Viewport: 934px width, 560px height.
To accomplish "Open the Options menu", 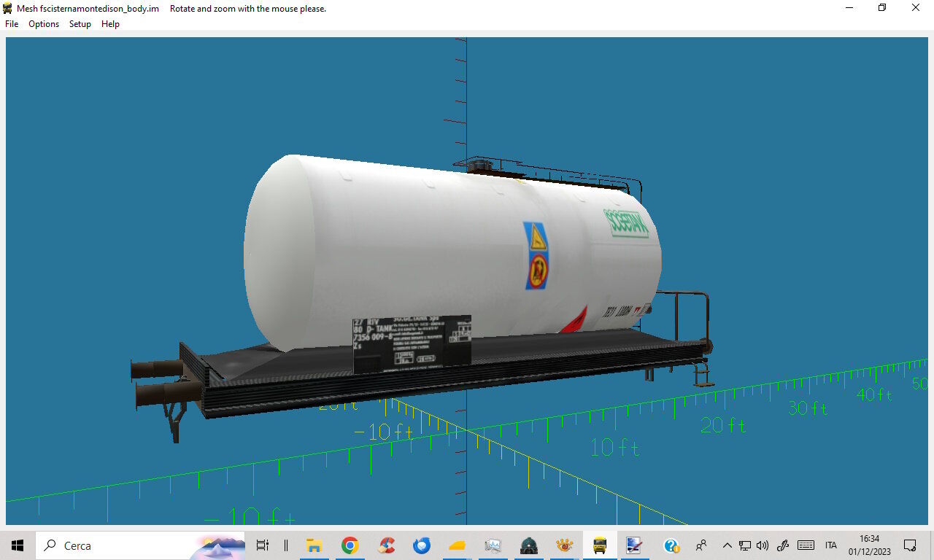I will point(44,24).
